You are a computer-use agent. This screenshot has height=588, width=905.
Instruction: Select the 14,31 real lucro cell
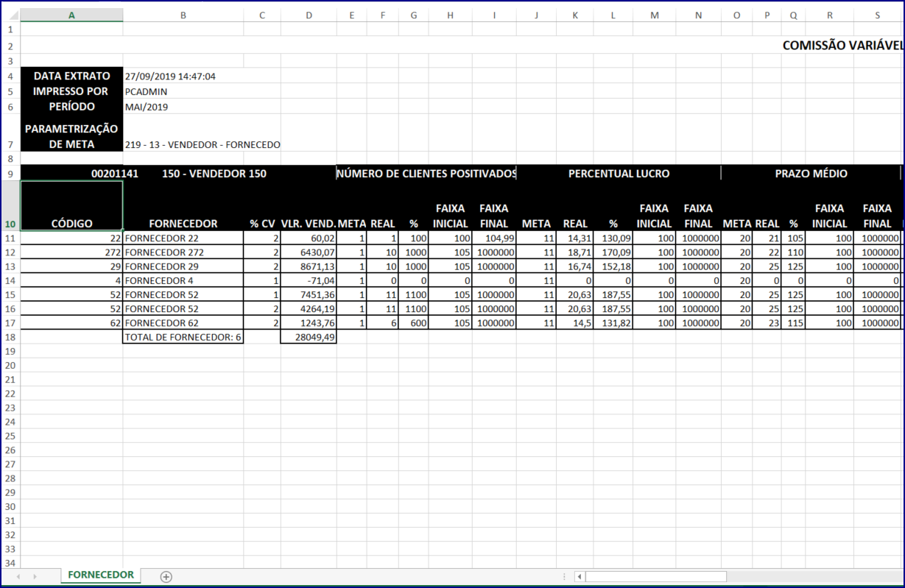click(575, 238)
